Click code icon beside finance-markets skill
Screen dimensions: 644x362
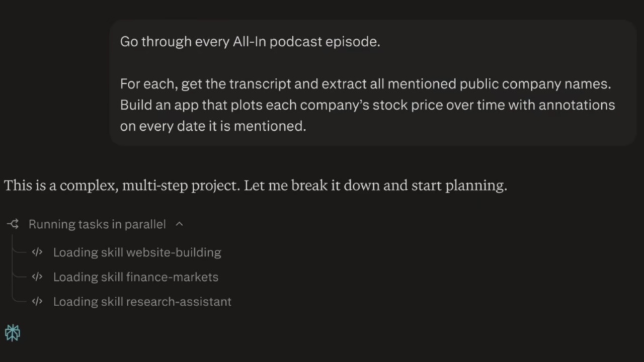37,277
